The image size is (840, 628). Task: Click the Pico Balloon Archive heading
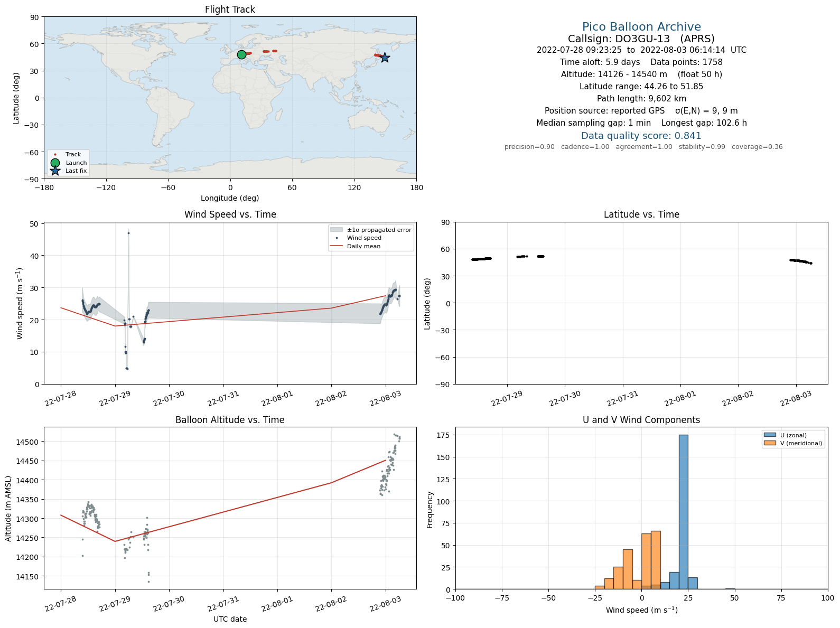pyautogui.click(x=641, y=27)
